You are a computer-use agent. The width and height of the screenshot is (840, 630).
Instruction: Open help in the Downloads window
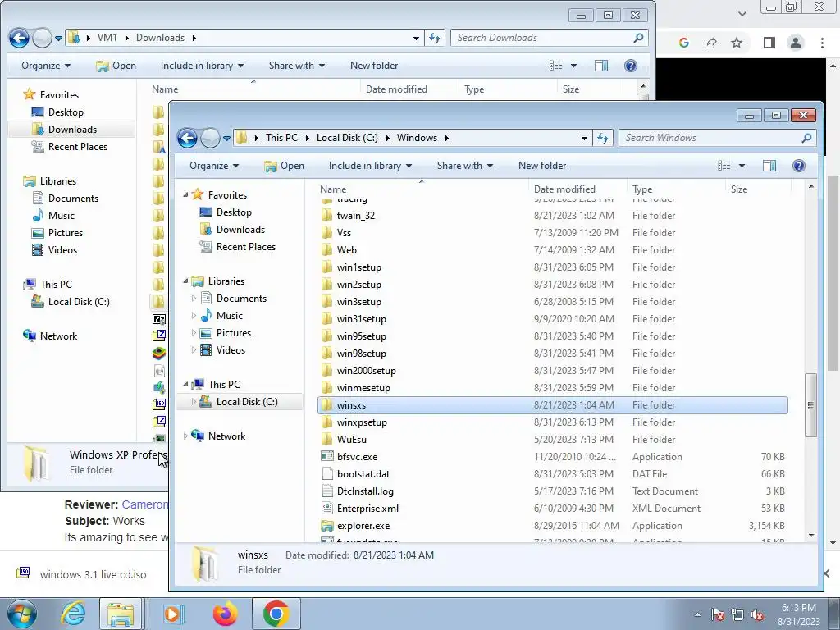pos(631,66)
